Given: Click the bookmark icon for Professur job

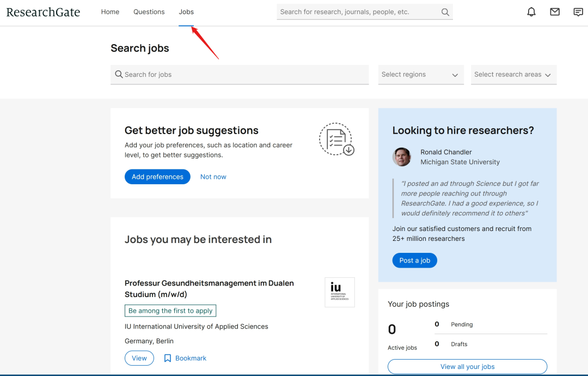Looking at the screenshot, I should [x=168, y=359].
